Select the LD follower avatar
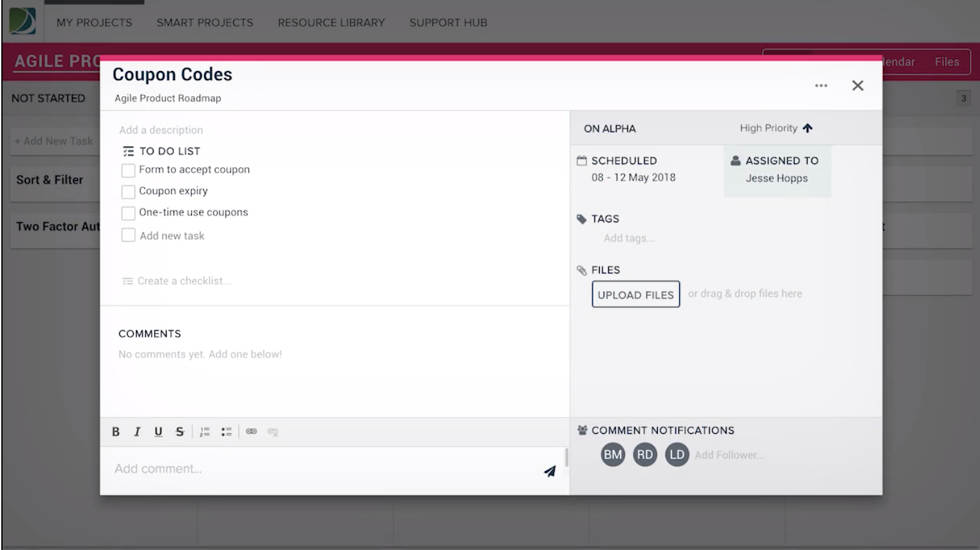This screenshot has width=980, height=550. (x=677, y=454)
